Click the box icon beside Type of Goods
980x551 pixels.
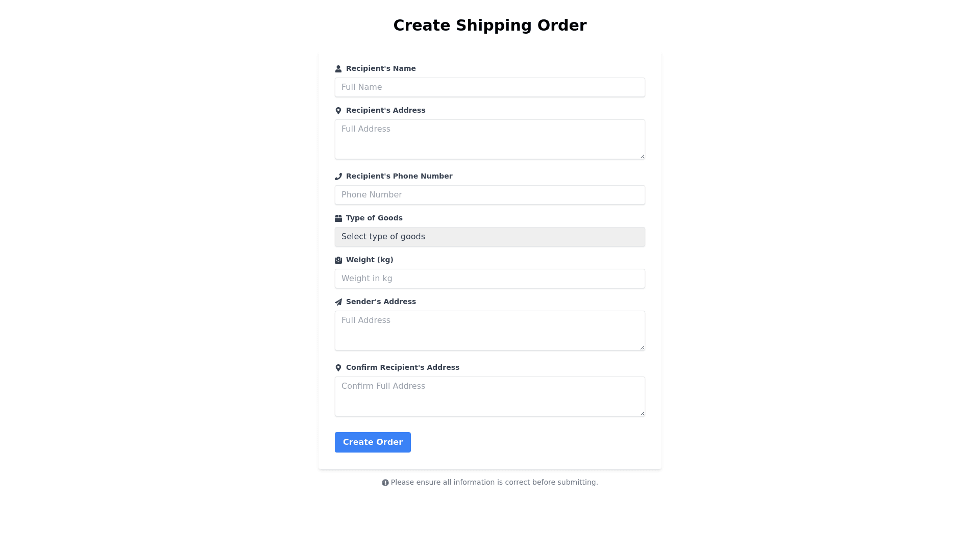tap(338, 218)
